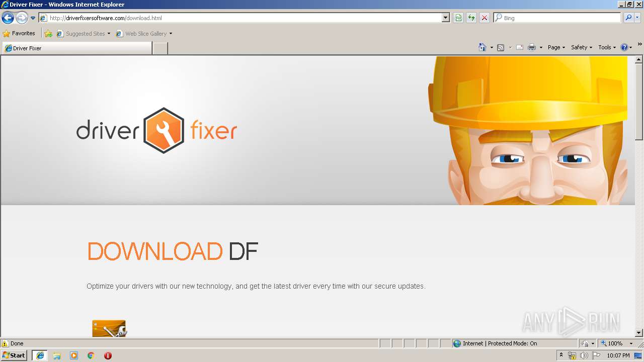Click the Refresh page icon
This screenshot has height=362, width=644.
[471, 18]
